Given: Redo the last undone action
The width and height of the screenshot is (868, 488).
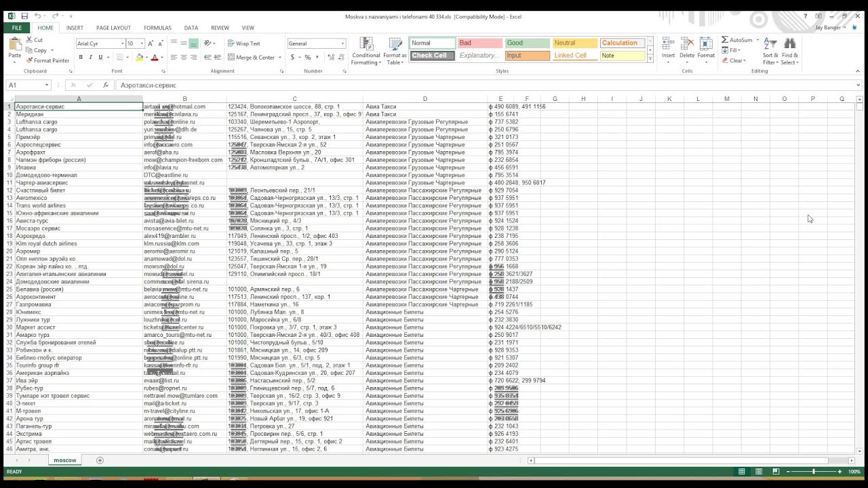Looking at the screenshot, I should 55,16.
